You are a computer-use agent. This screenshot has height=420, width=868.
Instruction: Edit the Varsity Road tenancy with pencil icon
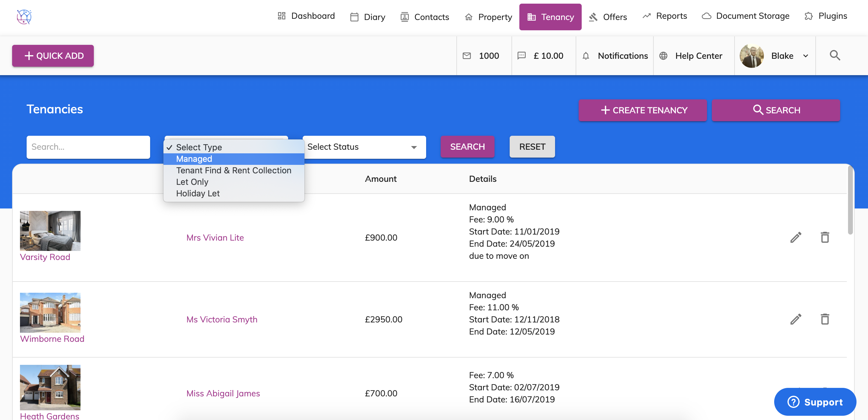coord(796,238)
